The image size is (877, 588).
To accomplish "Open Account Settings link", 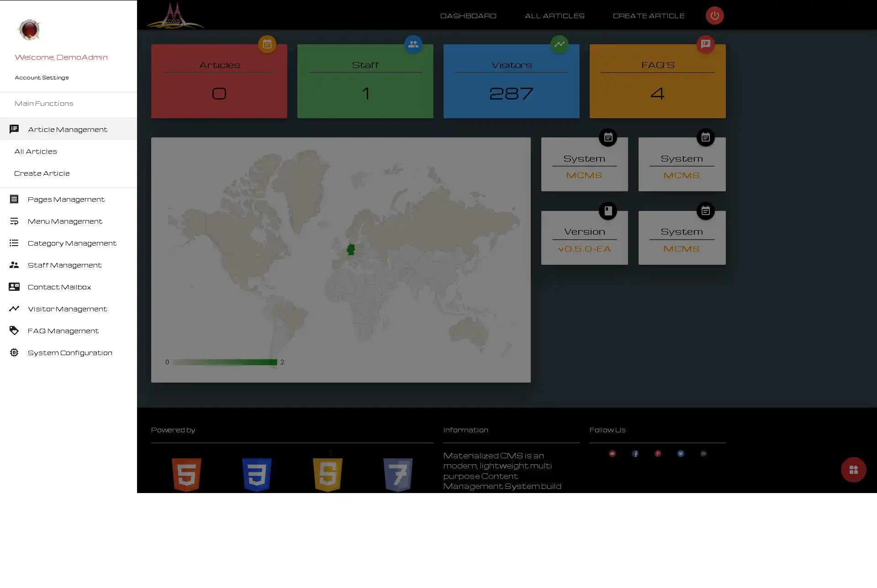I will 42,77.
